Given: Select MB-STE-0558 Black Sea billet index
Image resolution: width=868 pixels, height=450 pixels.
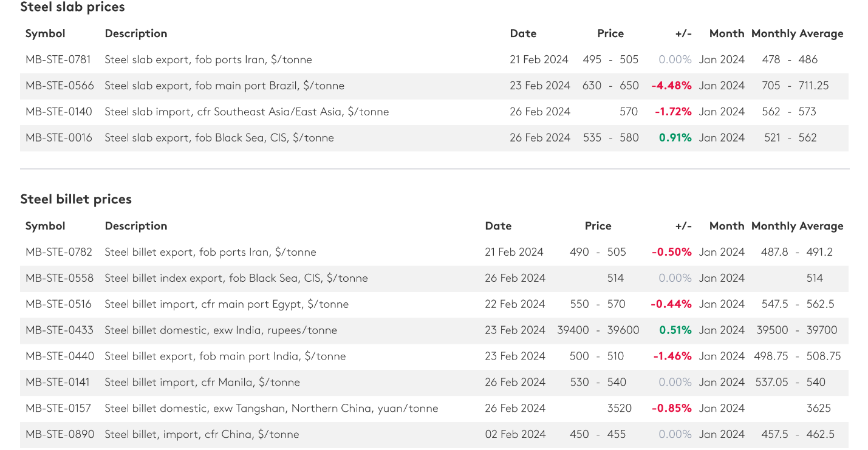Looking at the screenshot, I should 434,278.
